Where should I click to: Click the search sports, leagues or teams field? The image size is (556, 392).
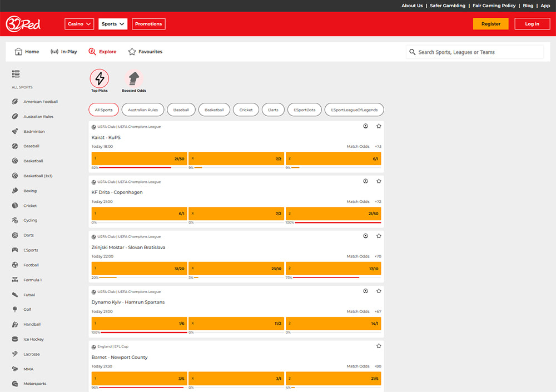pyautogui.click(x=475, y=52)
